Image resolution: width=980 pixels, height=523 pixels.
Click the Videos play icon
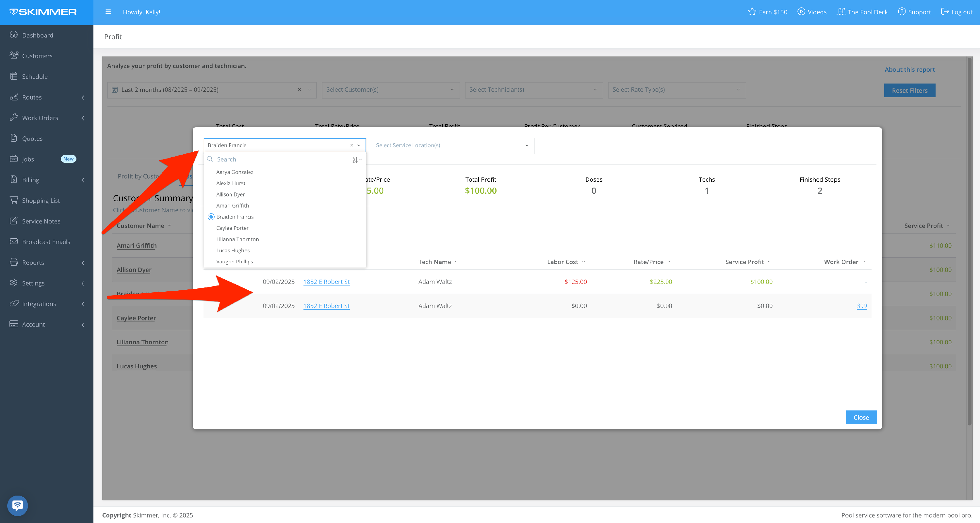point(801,12)
